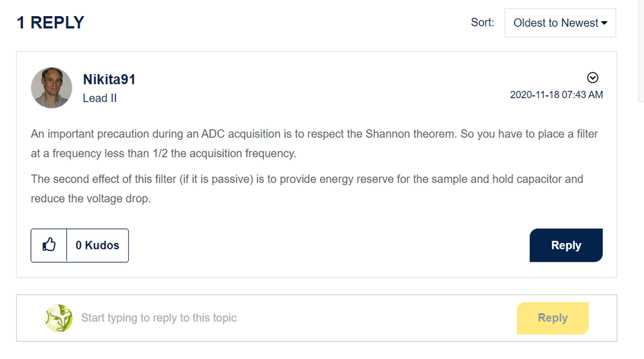644x359 pixels.
Task: Click the caret arrow in sort dropdown
Action: click(x=605, y=23)
